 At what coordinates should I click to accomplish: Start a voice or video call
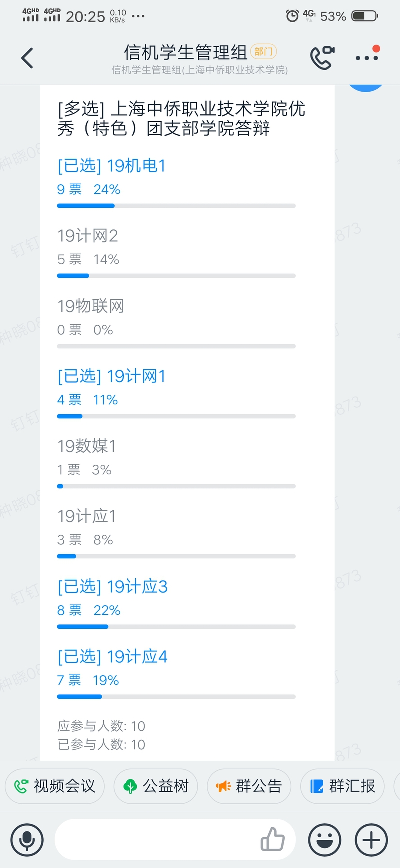322,57
